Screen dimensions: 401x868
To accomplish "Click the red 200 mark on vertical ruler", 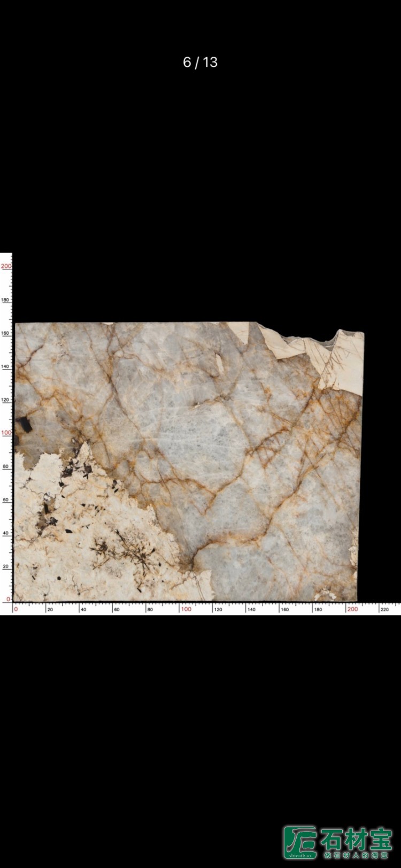I will coord(6,266).
